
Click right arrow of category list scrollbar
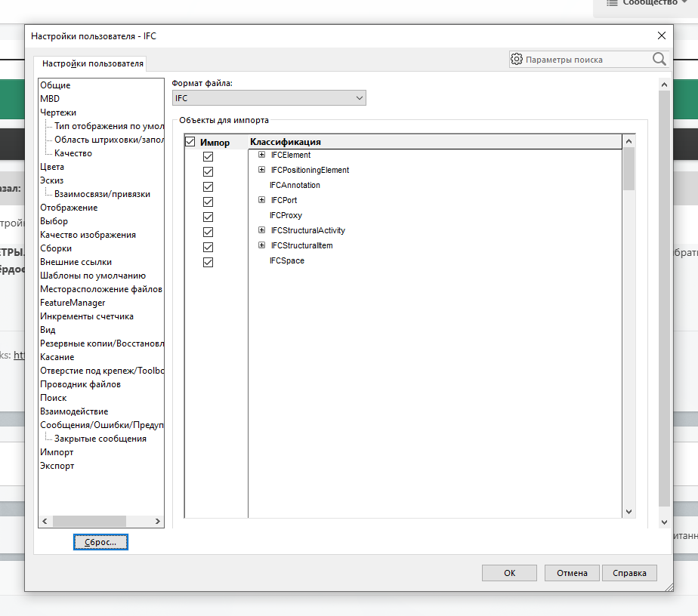[x=157, y=521]
